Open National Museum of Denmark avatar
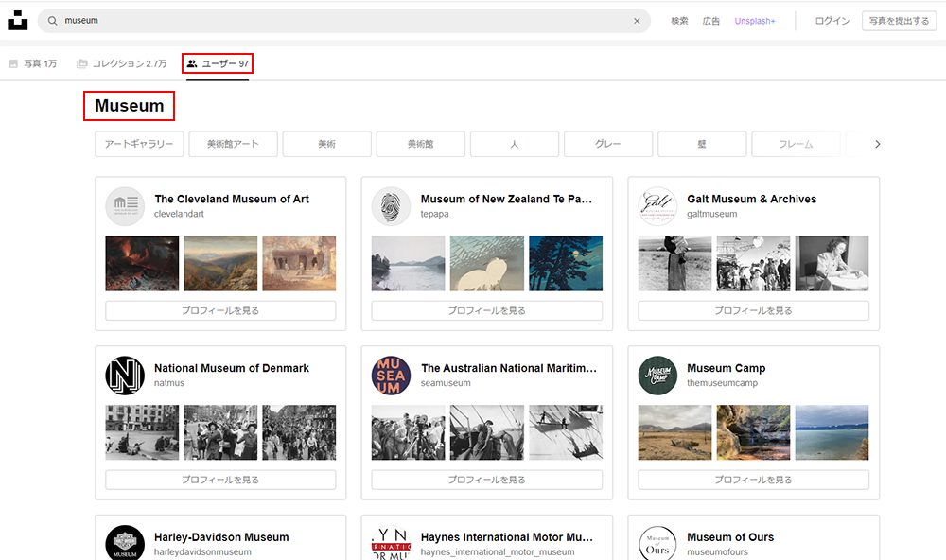The image size is (946, 560). click(x=125, y=376)
